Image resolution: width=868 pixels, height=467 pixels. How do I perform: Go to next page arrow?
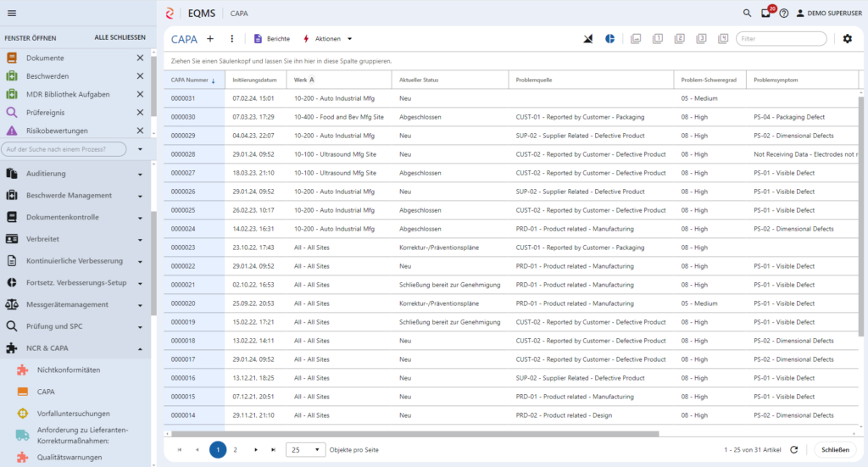click(x=256, y=450)
